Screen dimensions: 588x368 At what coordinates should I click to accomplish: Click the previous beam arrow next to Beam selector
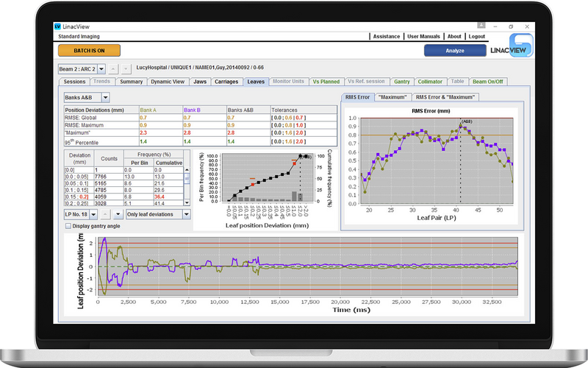(x=114, y=68)
